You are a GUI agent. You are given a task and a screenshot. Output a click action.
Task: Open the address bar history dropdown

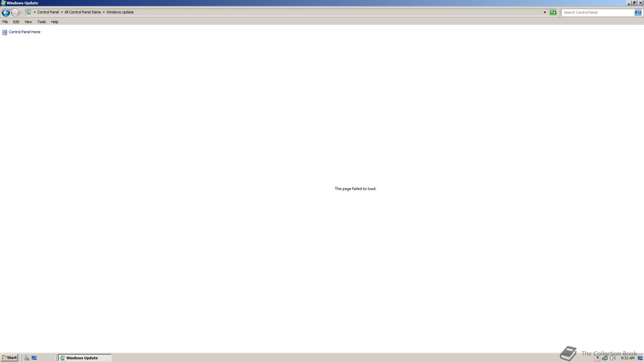click(545, 12)
